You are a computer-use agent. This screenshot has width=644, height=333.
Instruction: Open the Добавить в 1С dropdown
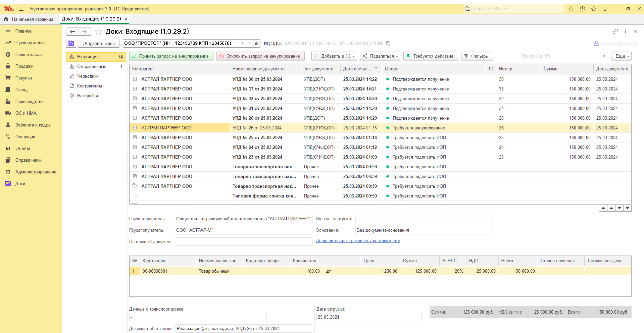click(x=334, y=56)
